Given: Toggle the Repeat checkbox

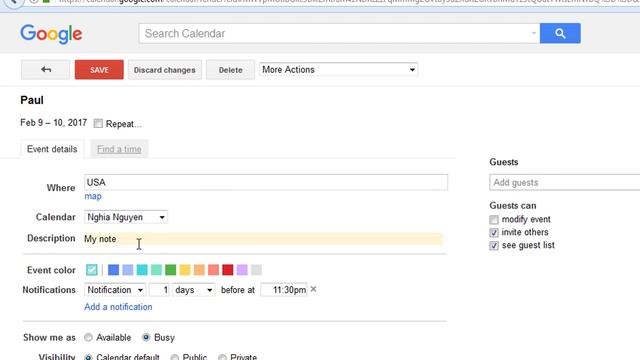Looking at the screenshot, I should (98, 124).
